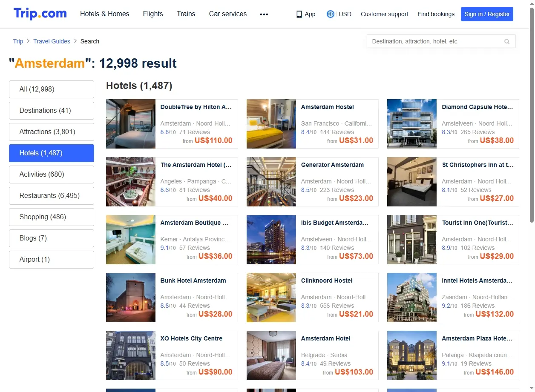The height and width of the screenshot is (392, 535).
Task: Click US$31.00 price
Action: click(356, 140)
